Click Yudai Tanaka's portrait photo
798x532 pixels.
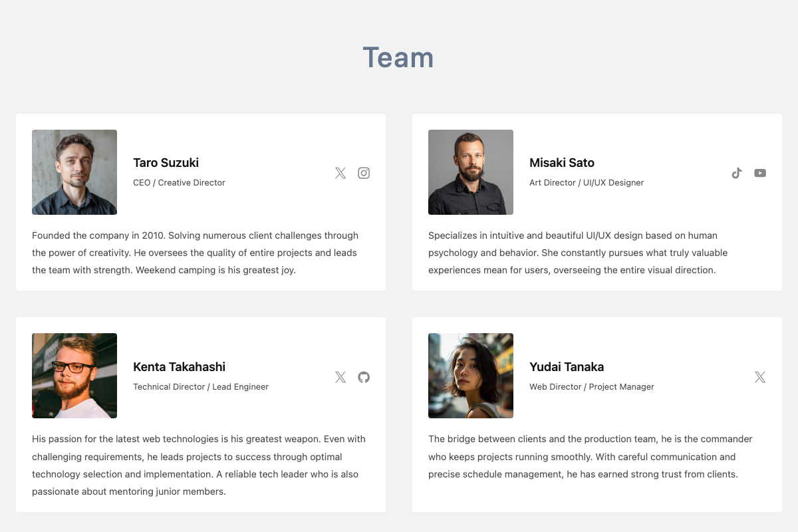point(471,376)
